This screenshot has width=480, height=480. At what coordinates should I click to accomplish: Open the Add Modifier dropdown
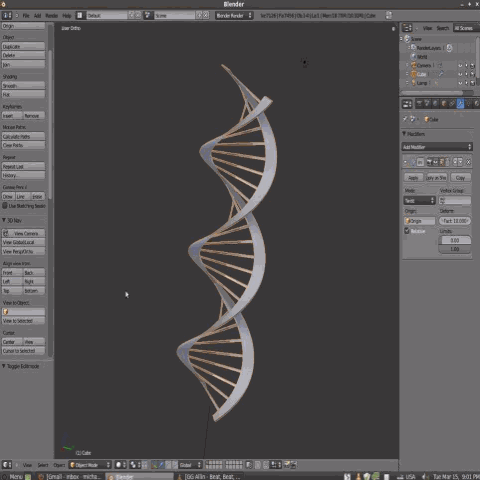437,147
